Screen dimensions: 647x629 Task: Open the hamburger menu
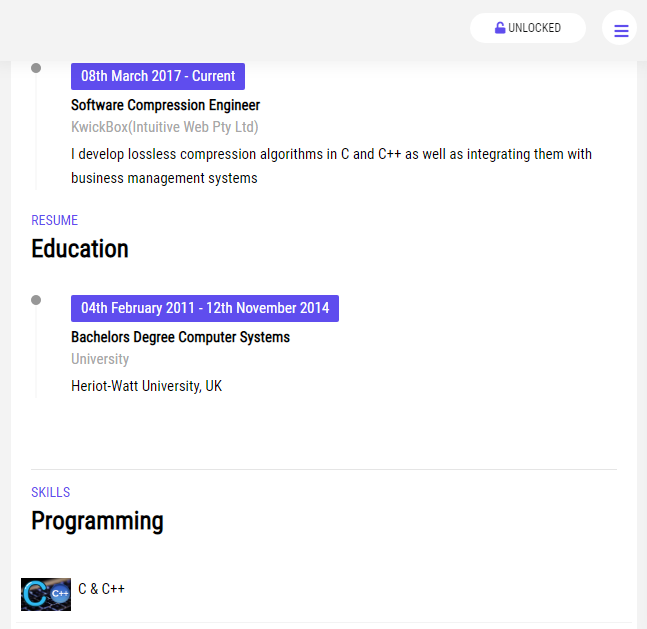click(620, 30)
